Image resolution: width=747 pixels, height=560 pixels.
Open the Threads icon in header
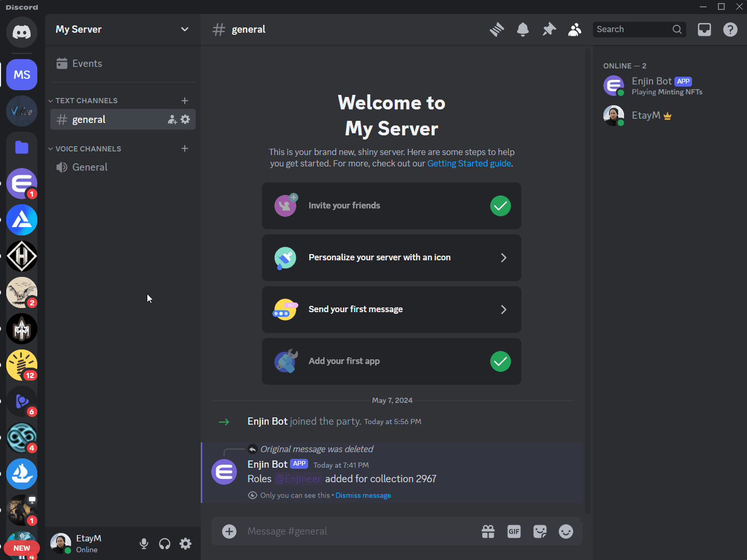(x=497, y=30)
